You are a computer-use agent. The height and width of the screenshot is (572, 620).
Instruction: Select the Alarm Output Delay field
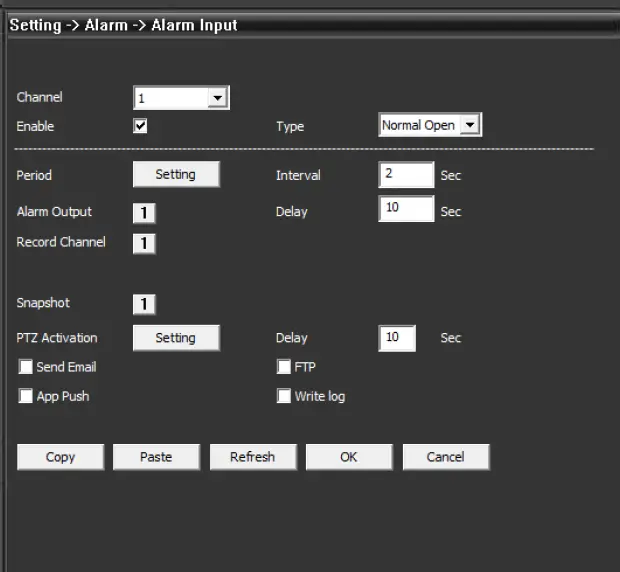(406, 209)
